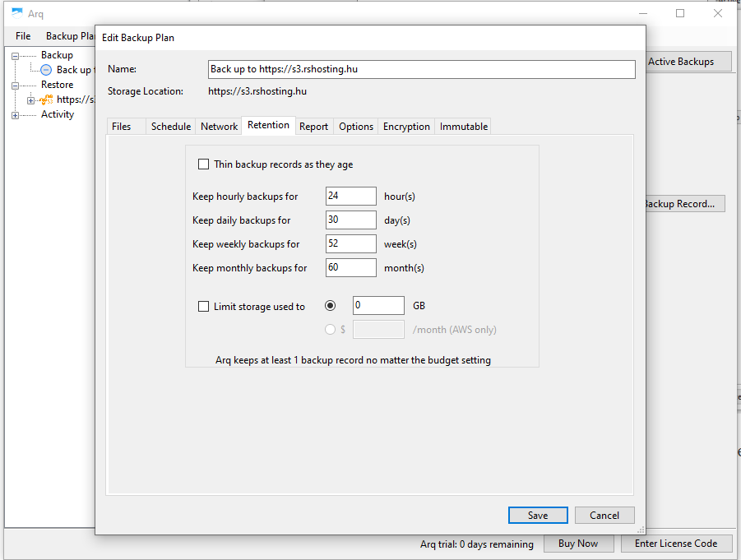Click the Keep hourly backups hours field
Screen dimensions: 741x560
tap(351, 197)
